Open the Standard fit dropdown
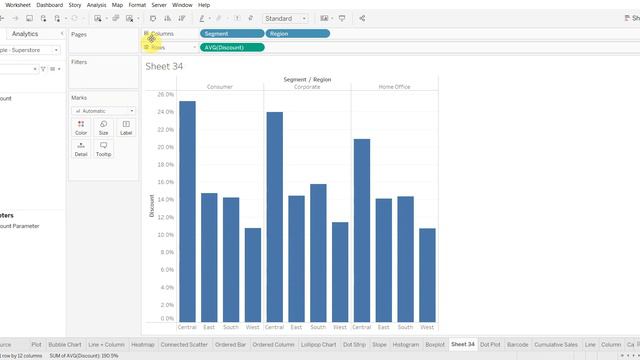The height and width of the screenshot is (360, 640). pyautogui.click(x=285, y=18)
